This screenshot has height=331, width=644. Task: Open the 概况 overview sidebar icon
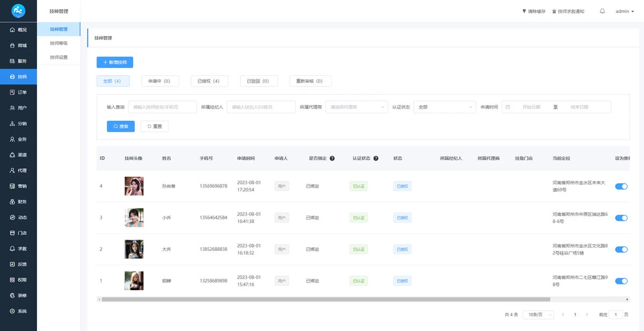click(18, 30)
